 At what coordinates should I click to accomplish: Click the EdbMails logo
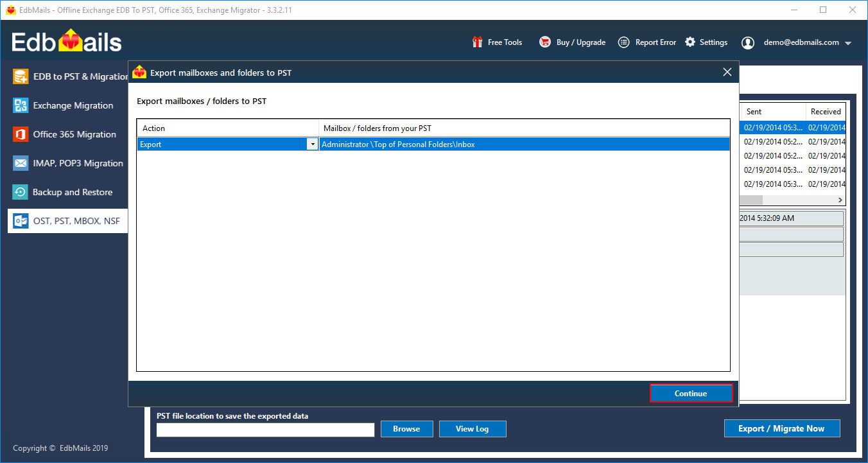coord(67,42)
